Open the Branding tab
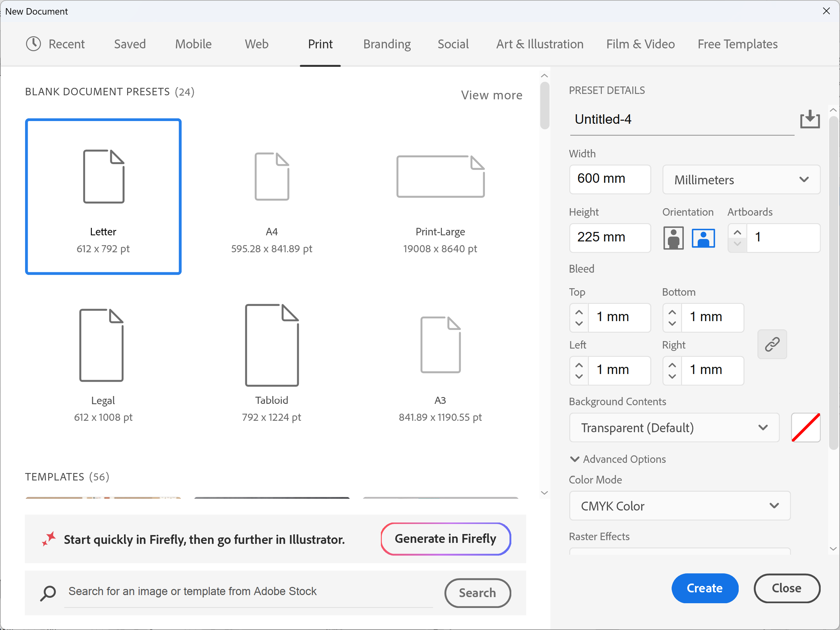This screenshot has width=840, height=630. (x=387, y=44)
